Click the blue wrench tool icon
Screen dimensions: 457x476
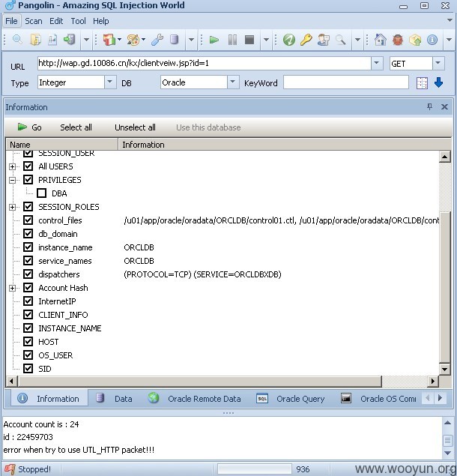pyautogui.click(x=157, y=40)
